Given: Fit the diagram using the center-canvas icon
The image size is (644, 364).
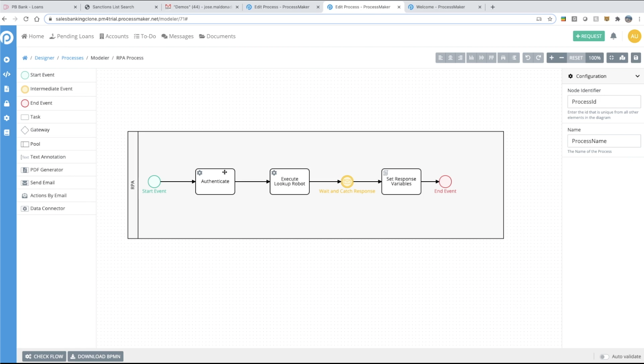Looking at the screenshot, I should point(612,58).
